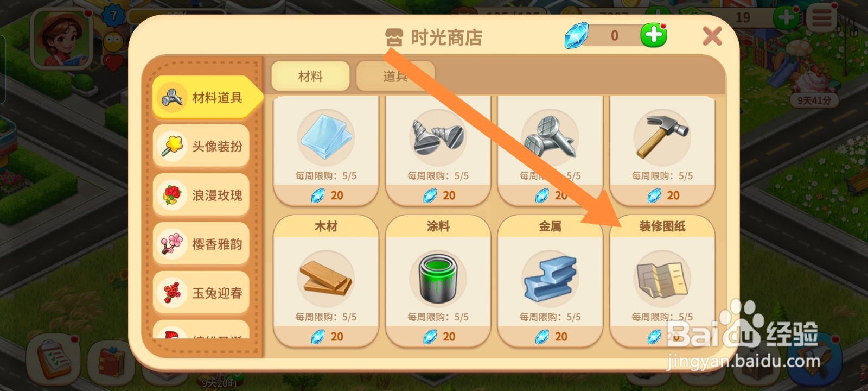Choose the 木材 wood planks item
Viewport: 868px width, 391px height.
tap(325, 281)
